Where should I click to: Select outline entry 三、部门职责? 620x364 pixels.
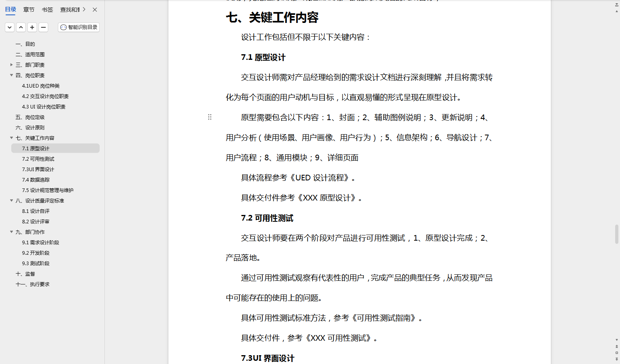tap(30, 65)
